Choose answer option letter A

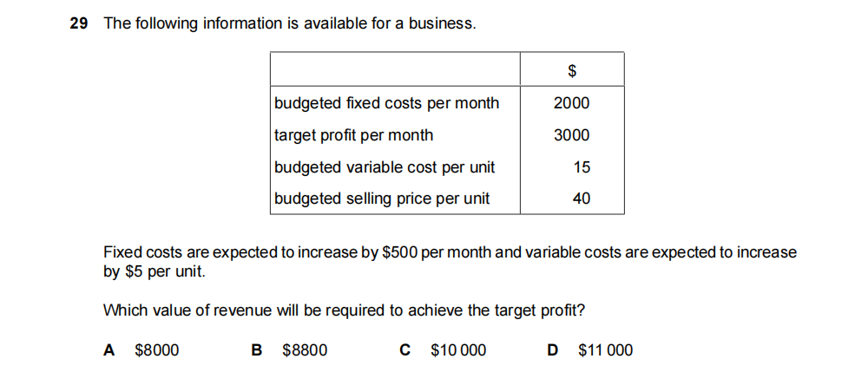108,350
